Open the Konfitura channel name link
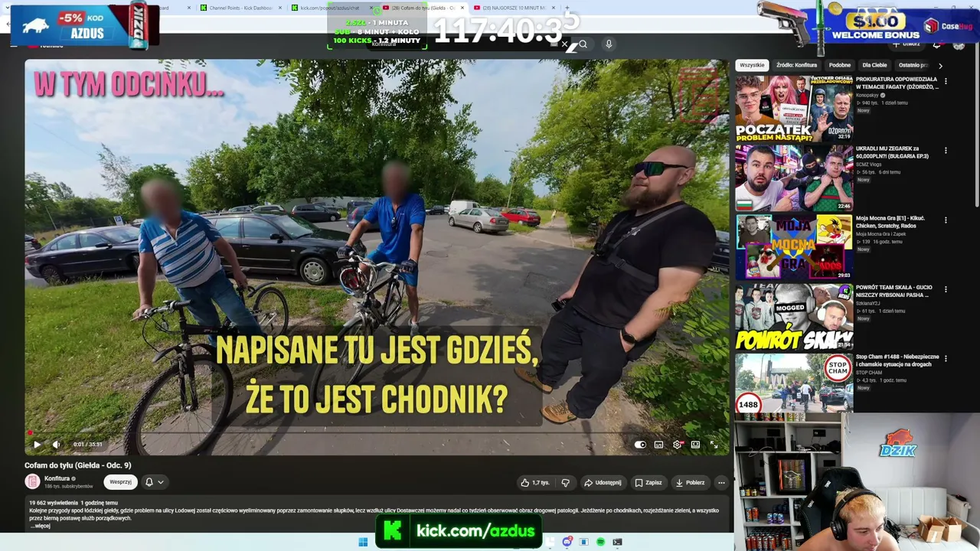Viewport: 980px width, 551px height. click(x=57, y=478)
